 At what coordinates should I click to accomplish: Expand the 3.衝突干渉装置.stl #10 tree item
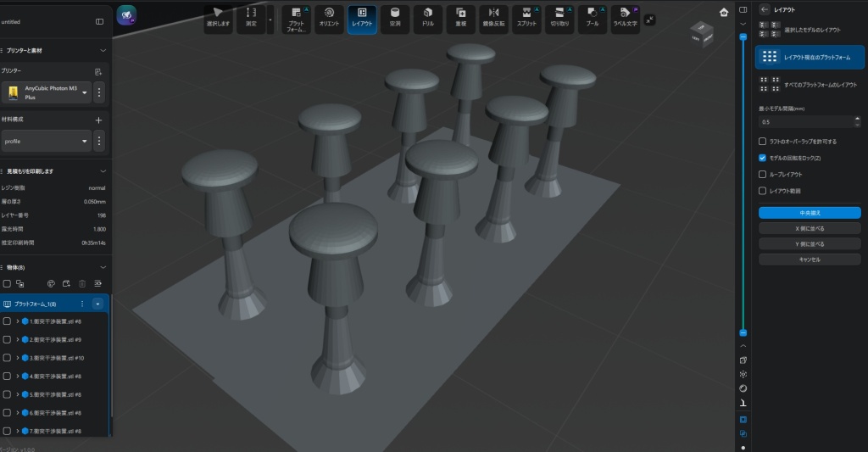click(17, 358)
